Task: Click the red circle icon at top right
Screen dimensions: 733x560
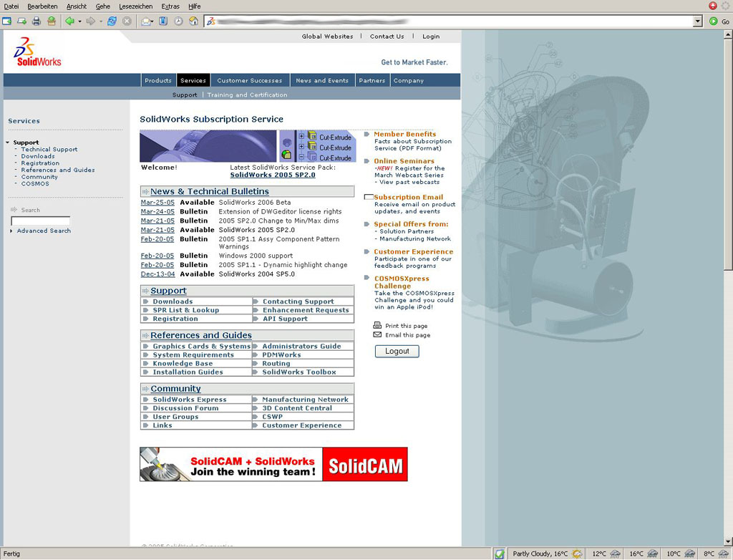Action: coord(713,6)
